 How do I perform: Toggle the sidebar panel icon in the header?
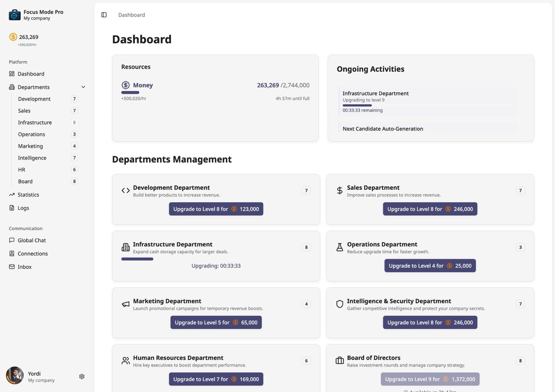pos(104,14)
